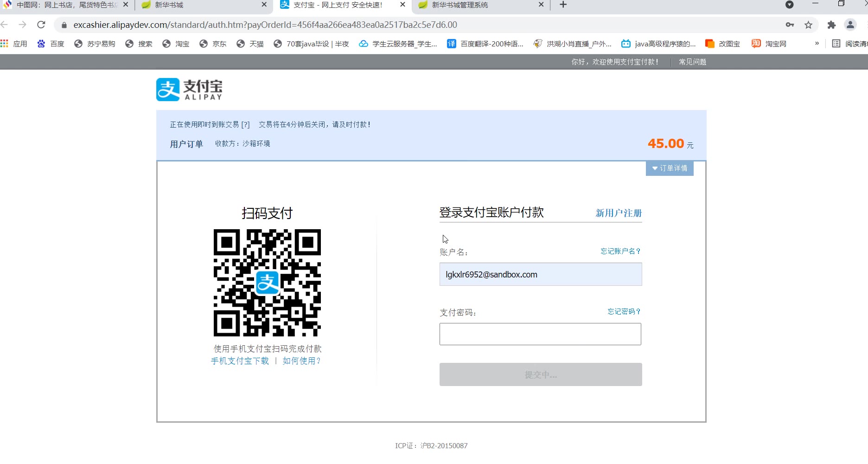Click the [?] help next to 即时到账交易
This screenshot has width=868, height=464.
click(245, 124)
